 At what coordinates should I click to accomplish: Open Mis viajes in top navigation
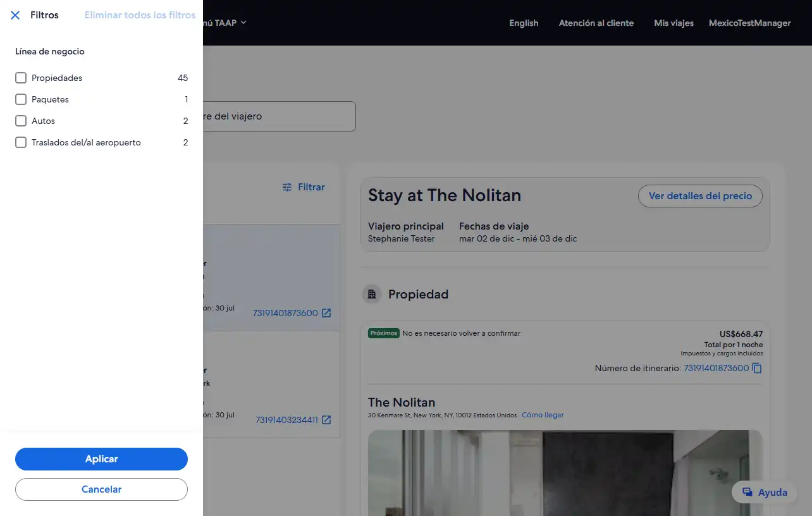coord(674,23)
